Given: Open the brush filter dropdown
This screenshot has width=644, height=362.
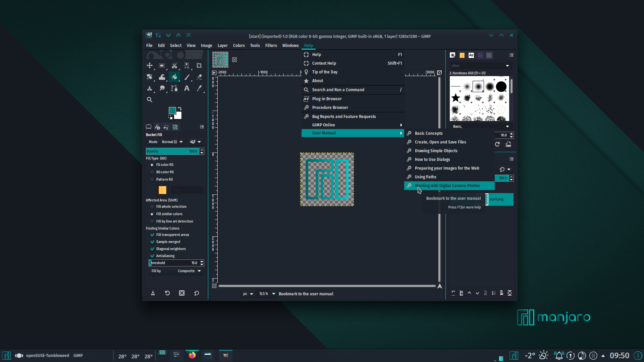Looking at the screenshot, I should pos(507,66).
